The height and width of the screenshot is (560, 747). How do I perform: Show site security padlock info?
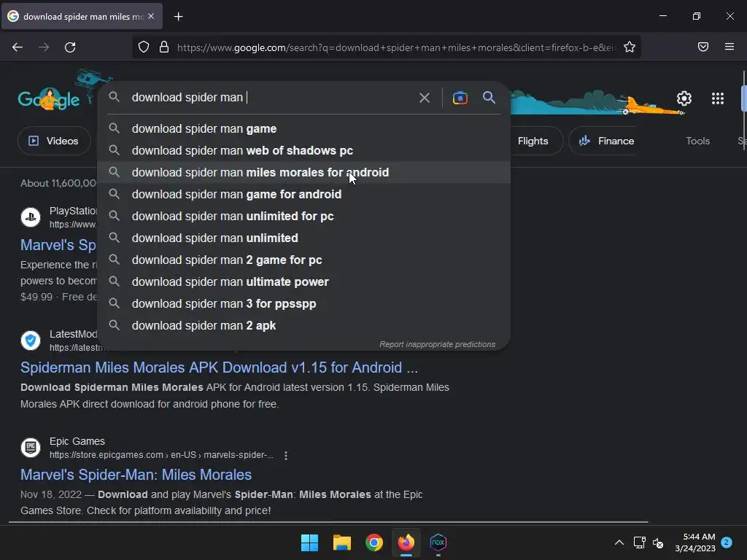(x=164, y=47)
